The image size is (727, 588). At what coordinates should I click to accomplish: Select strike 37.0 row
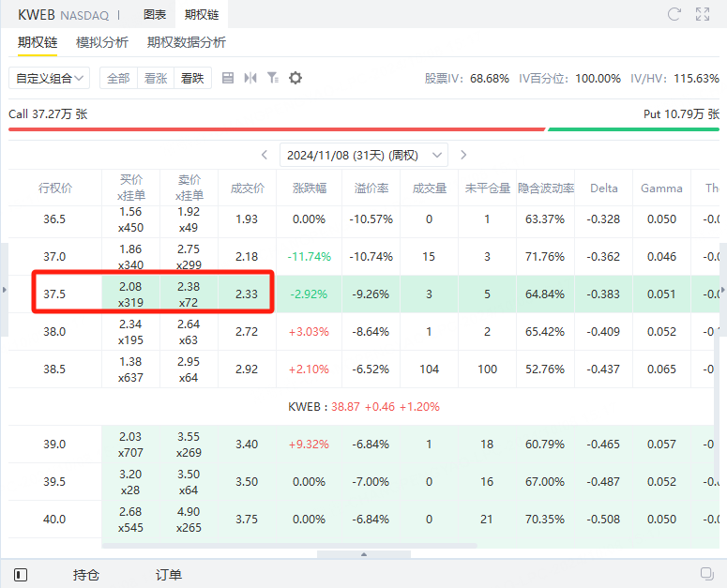364,257
